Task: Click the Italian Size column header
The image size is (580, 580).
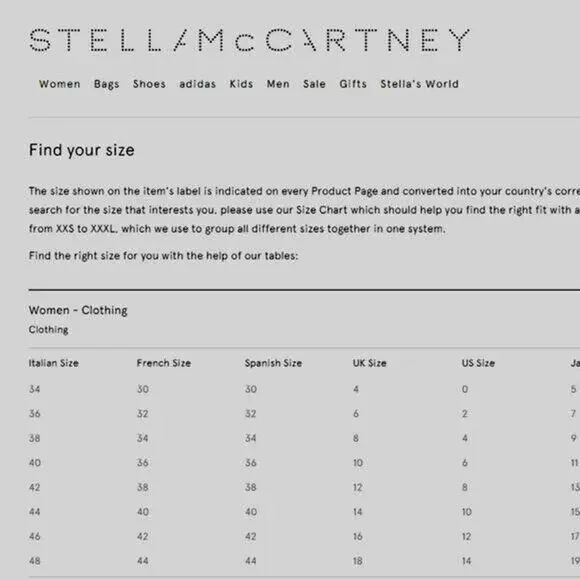Action: pyautogui.click(x=54, y=363)
